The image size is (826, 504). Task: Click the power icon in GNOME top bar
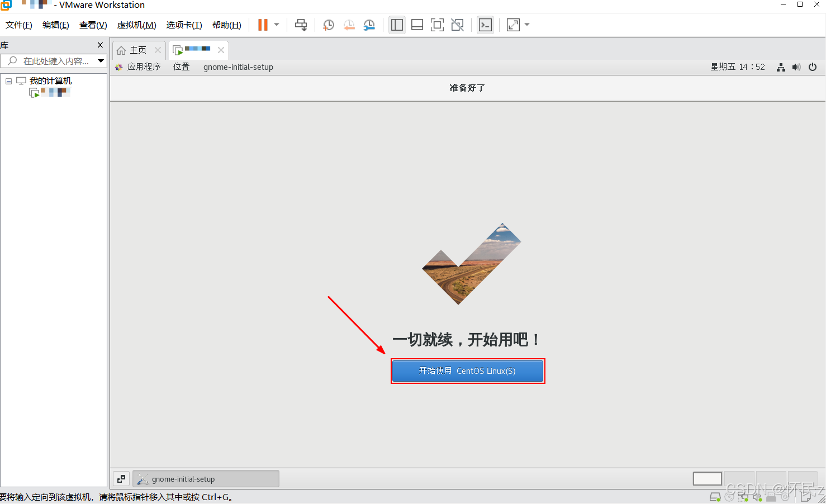(813, 67)
